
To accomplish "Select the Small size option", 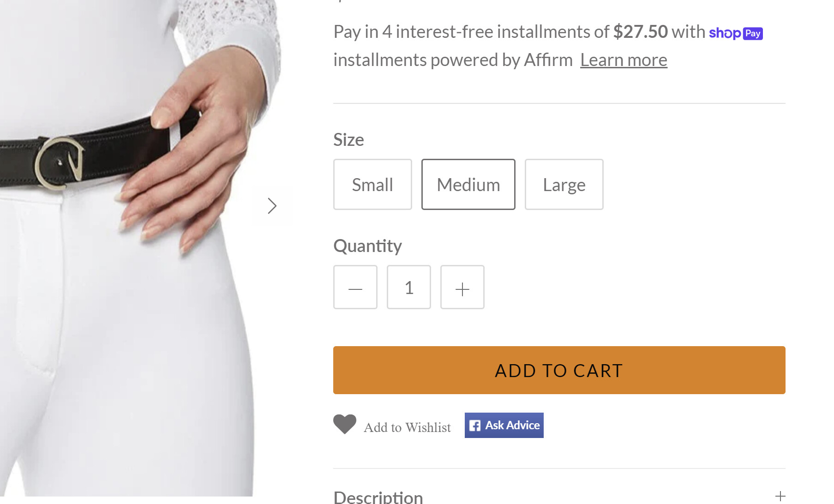I will point(372,185).
